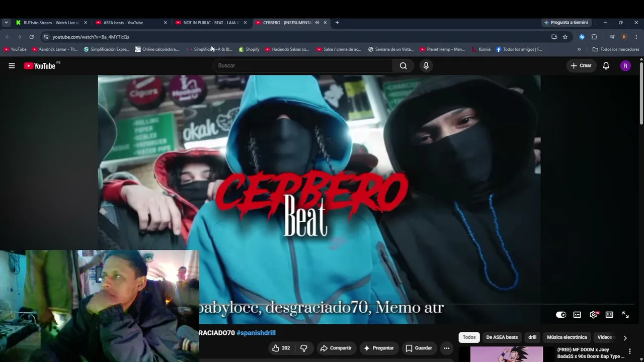Open the Simplificación Expre bookmark
The height and width of the screenshot is (362, 644).
tap(107, 49)
